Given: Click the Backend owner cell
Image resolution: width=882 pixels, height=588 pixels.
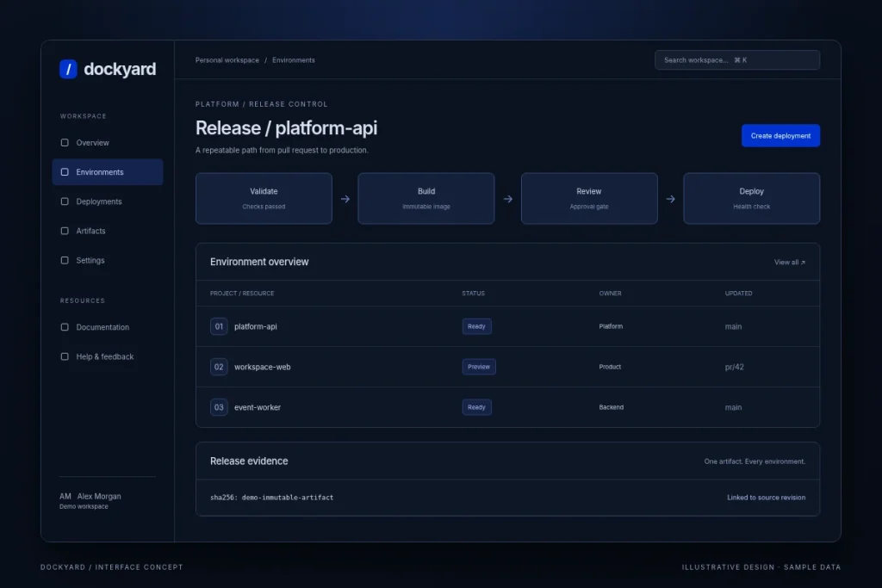Looking at the screenshot, I should [611, 407].
